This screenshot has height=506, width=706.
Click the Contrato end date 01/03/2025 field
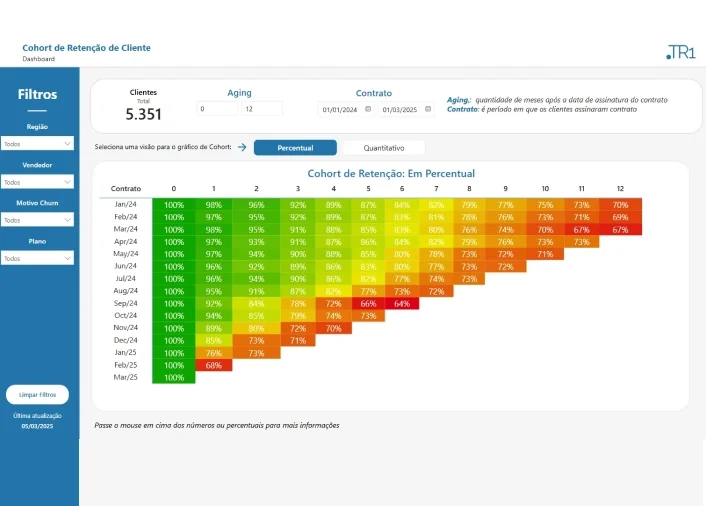pos(399,110)
